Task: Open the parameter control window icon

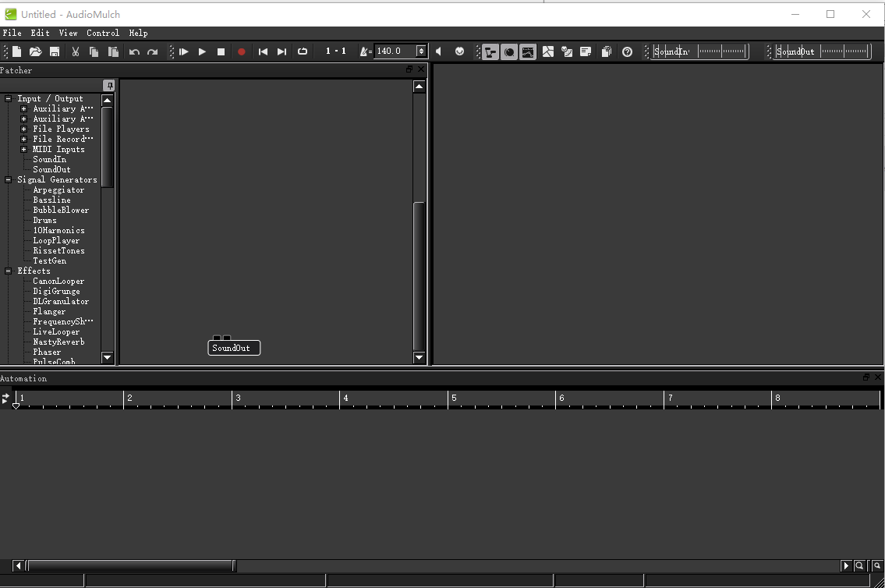Action: (x=567, y=52)
